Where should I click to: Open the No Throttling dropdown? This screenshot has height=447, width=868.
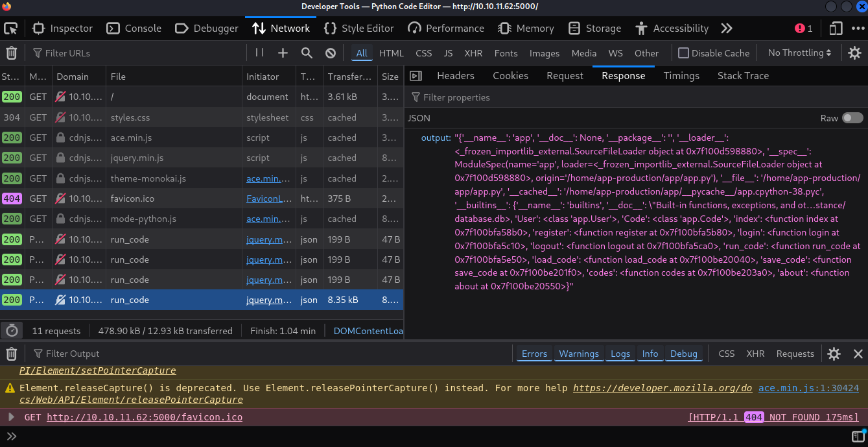point(799,53)
